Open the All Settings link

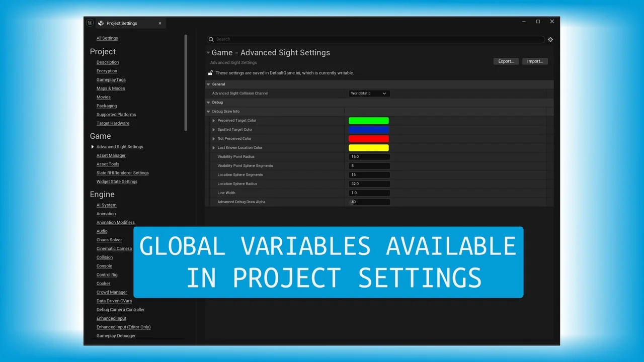coord(107,38)
